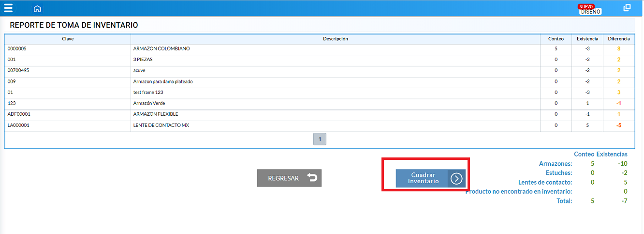The height and width of the screenshot is (234, 644).
Task: Click existencia -3 in ARMAZON COLOMBIANO row
Action: point(587,49)
